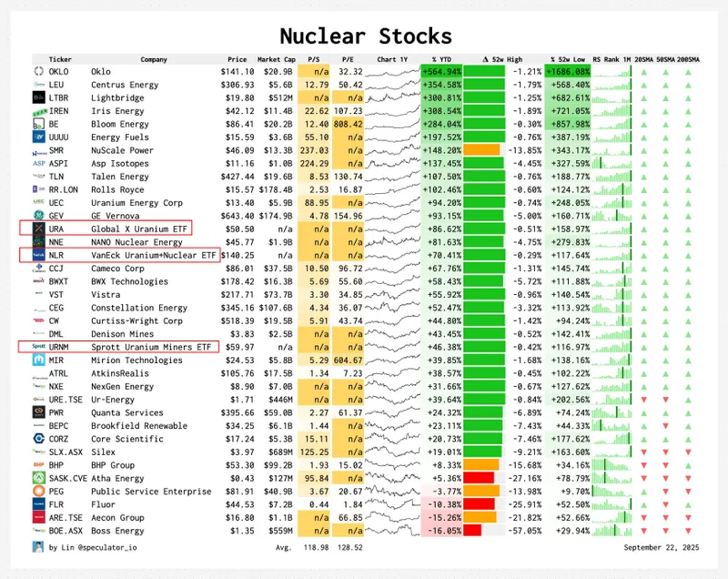Click the Nuclear Stocks title

pyautogui.click(x=366, y=36)
